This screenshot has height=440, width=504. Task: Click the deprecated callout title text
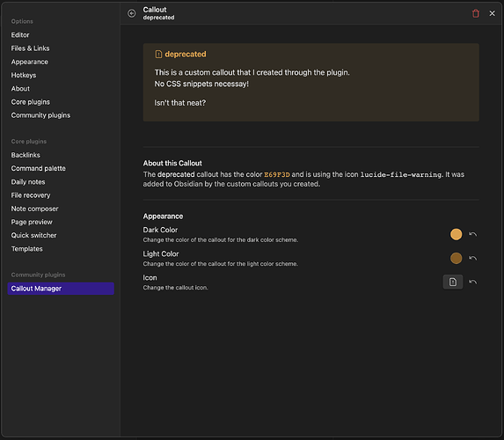[186, 54]
